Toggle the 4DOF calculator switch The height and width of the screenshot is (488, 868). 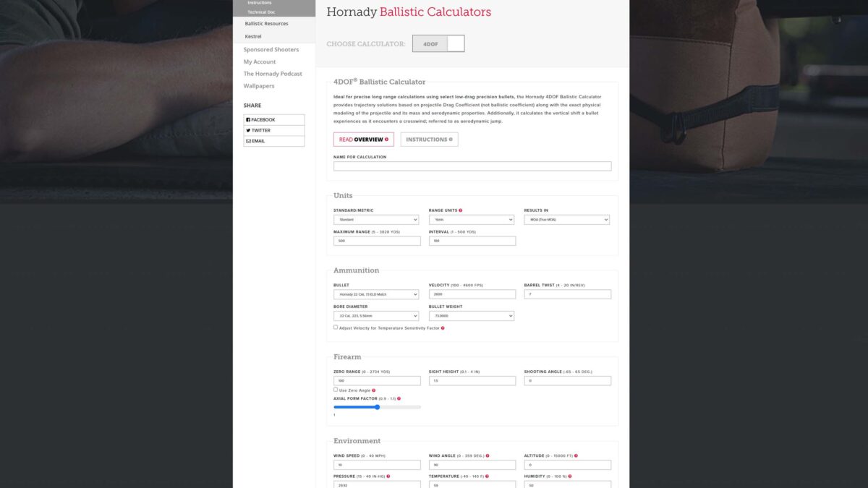pos(438,44)
